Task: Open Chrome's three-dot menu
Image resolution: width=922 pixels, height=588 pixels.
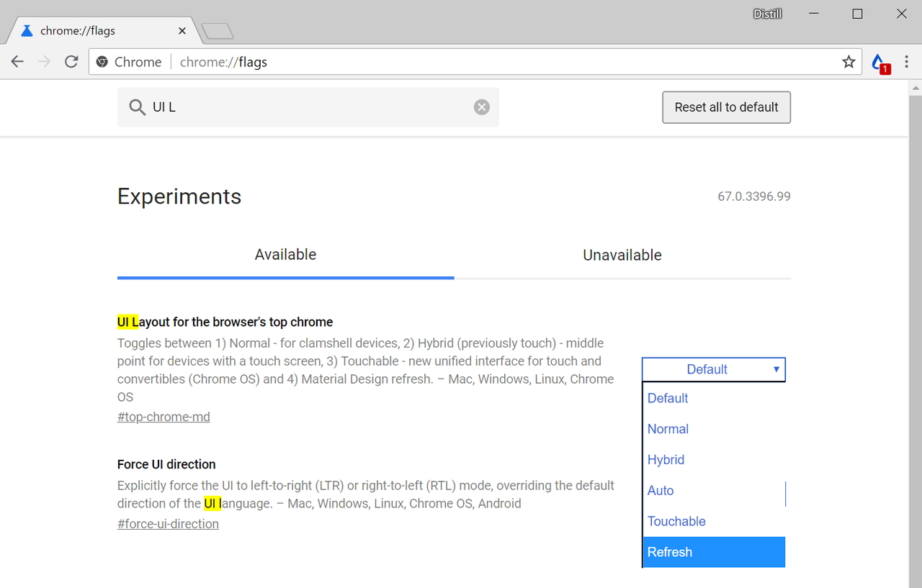Action: [x=906, y=61]
